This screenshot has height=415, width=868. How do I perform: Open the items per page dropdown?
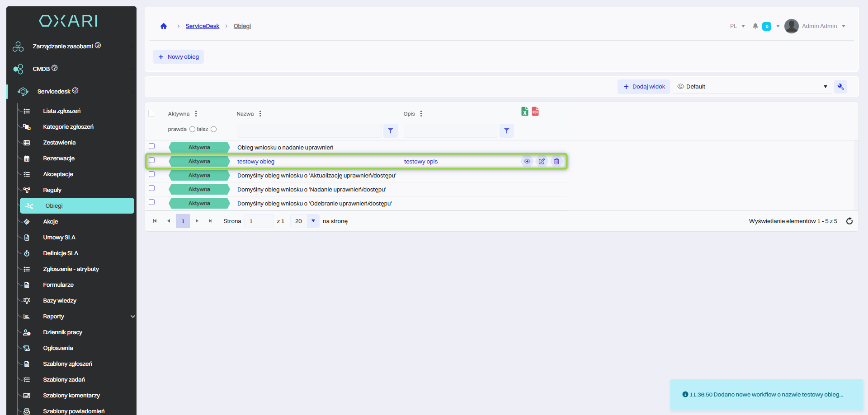click(313, 221)
